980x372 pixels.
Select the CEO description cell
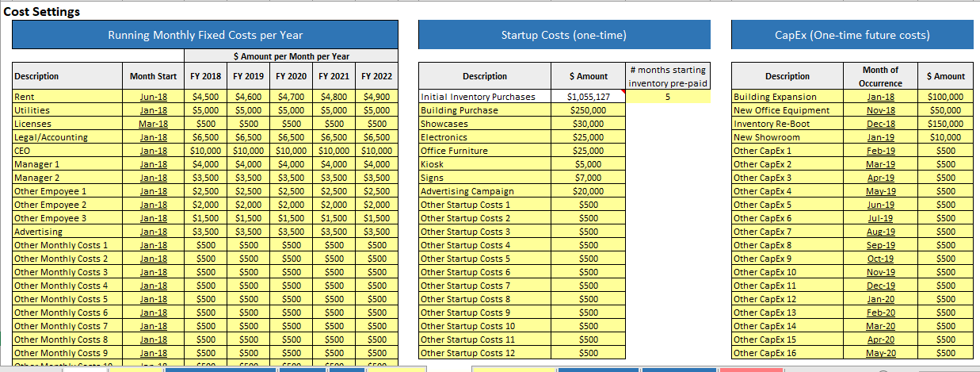[x=67, y=151]
